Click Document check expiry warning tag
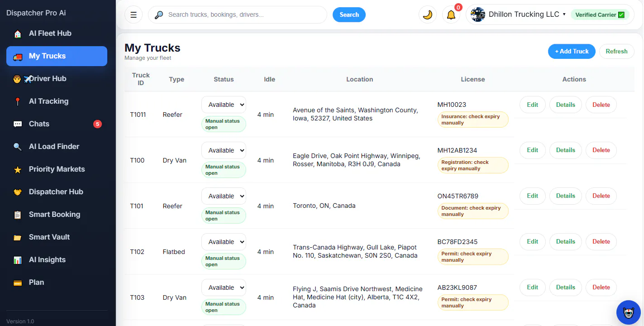This screenshot has height=326, width=644. (473, 211)
